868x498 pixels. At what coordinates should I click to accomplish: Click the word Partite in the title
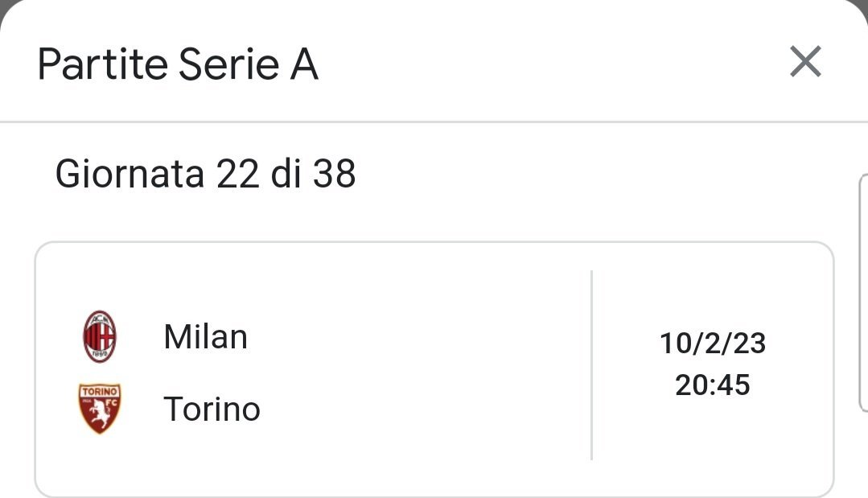pos(103,64)
